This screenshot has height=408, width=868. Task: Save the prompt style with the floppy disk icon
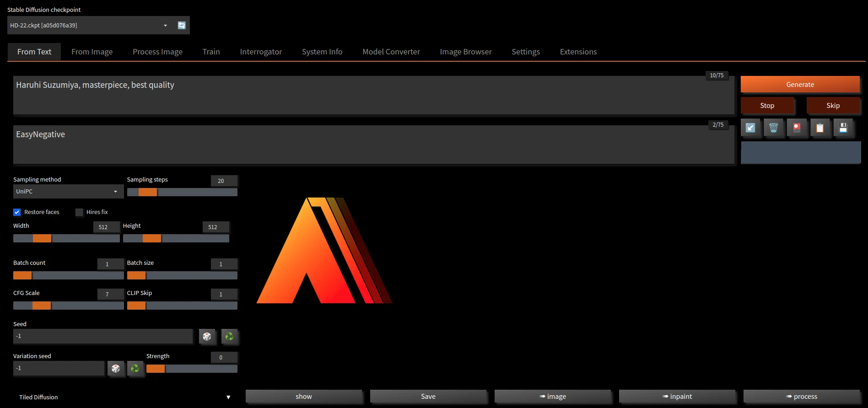pos(843,128)
